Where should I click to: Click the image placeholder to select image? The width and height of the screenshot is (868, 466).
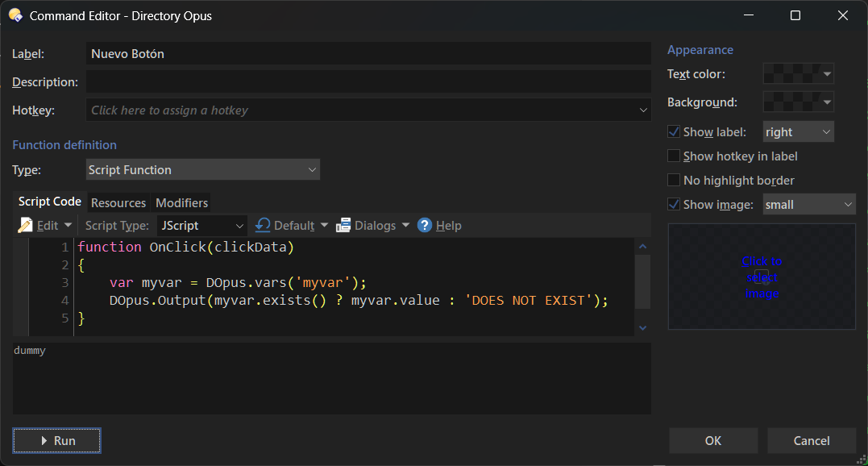coord(761,277)
